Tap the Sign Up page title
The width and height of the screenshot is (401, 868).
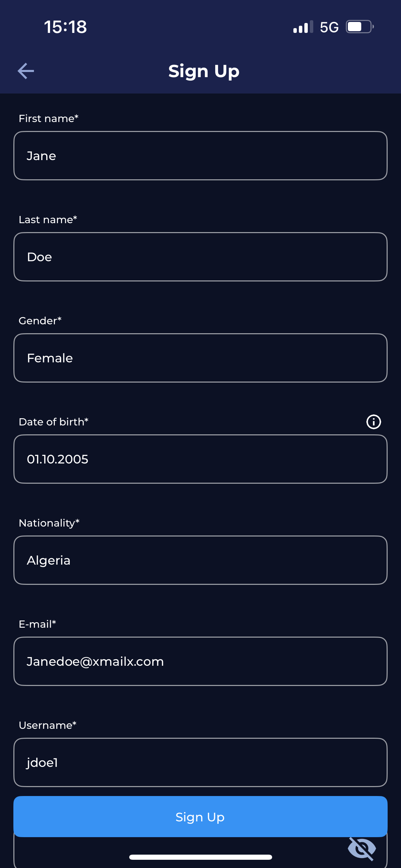pyautogui.click(x=204, y=71)
